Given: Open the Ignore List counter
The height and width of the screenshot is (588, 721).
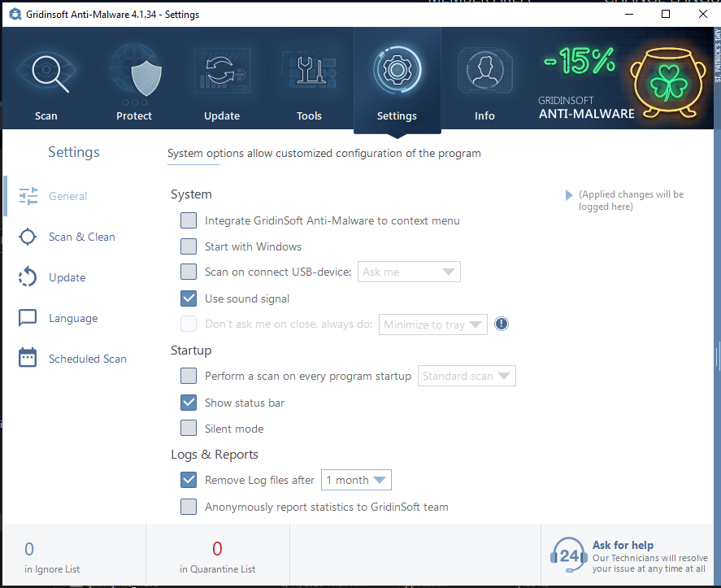Looking at the screenshot, I should pos(51,556).
